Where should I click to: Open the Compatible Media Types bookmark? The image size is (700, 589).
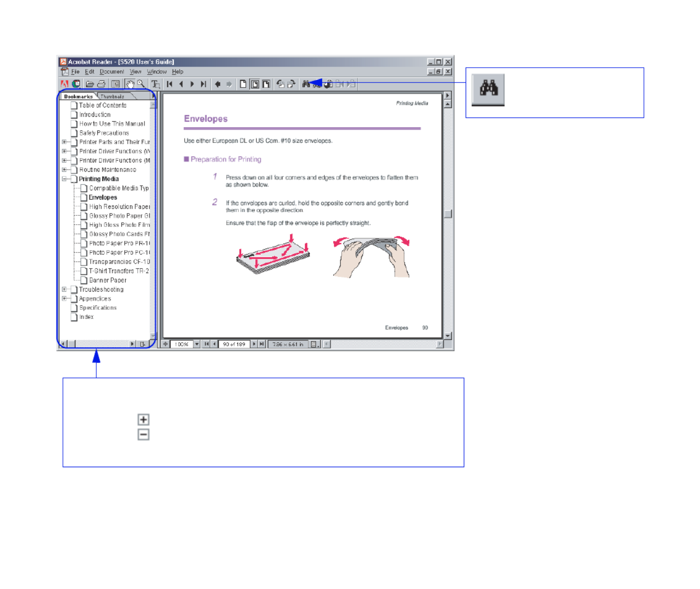tap(119, 188)
